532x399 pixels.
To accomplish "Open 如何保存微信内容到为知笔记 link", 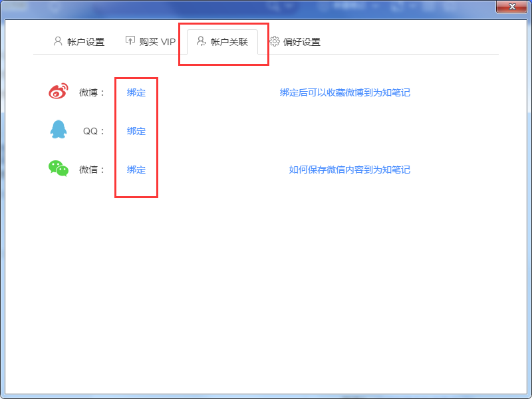I will point(350,170).
